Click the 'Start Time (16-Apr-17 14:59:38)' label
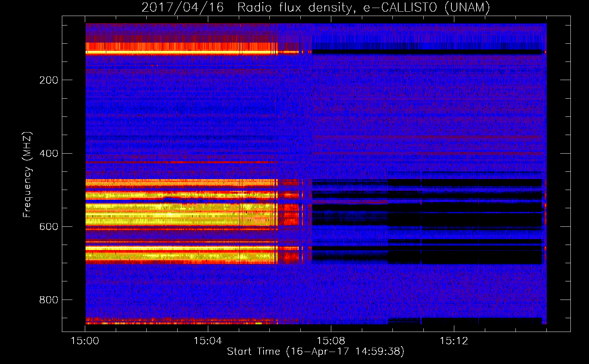 click(316, 352)
